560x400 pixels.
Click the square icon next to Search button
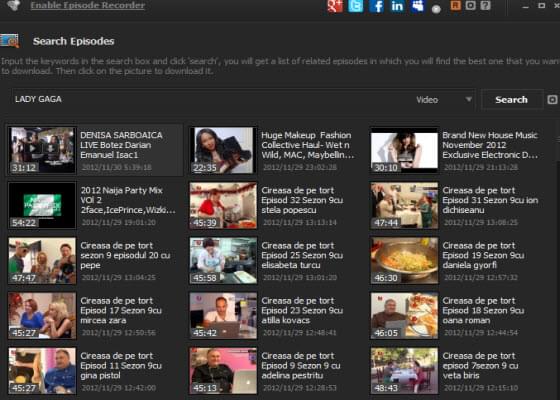tap(552, 100)
